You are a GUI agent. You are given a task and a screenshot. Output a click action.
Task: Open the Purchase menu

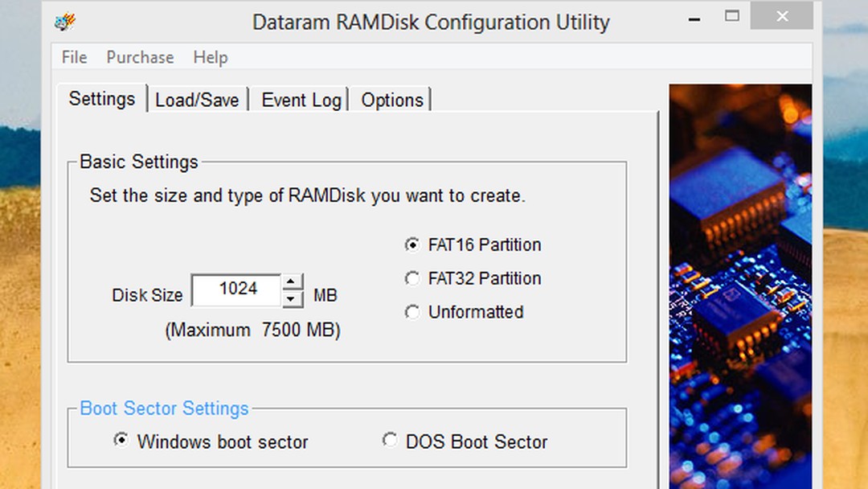[x=140, y=57]
